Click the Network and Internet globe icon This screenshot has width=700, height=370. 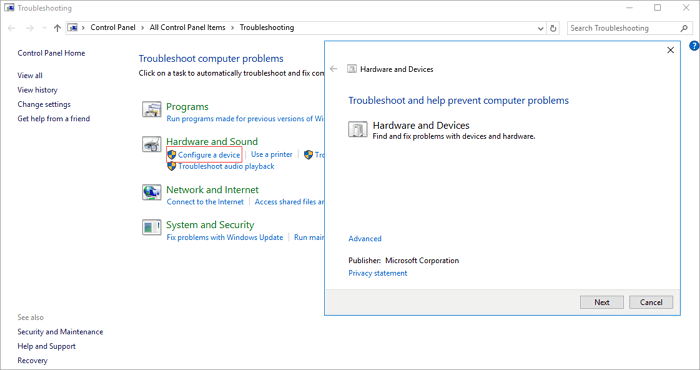click(x=151, y=192)
